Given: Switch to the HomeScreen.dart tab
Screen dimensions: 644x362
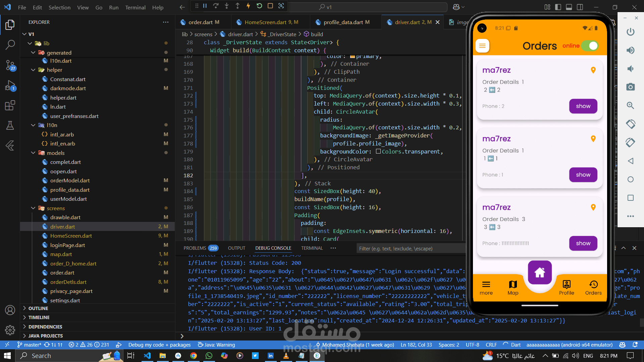Looking at the screenshot, I should point(265,22).
